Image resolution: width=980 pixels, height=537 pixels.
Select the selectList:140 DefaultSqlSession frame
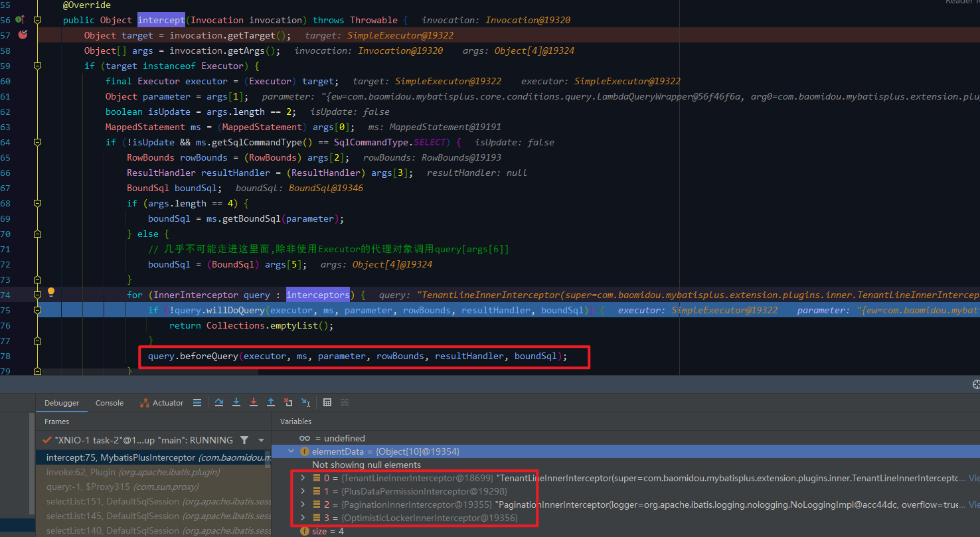[x=153, y=530]
